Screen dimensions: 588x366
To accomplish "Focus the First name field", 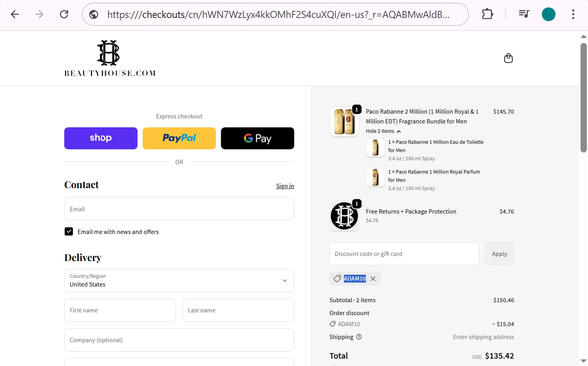I will [120, 310].
